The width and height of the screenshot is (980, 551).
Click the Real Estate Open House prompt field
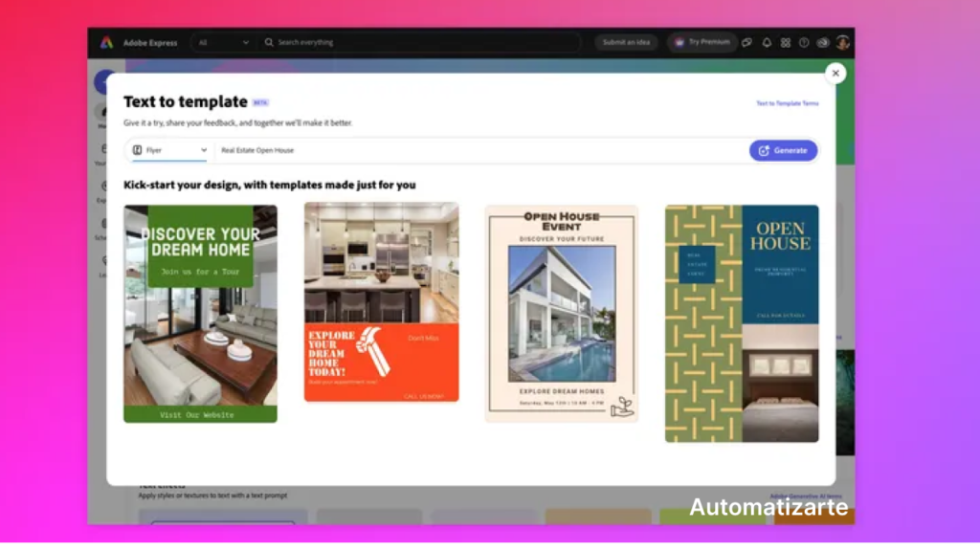tap(481, 150)
